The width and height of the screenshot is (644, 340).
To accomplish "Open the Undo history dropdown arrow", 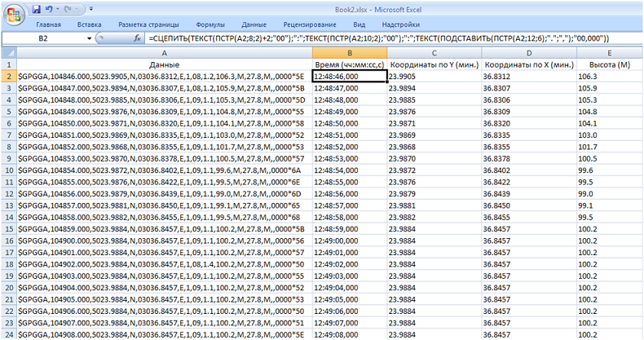I will [58, 9].
